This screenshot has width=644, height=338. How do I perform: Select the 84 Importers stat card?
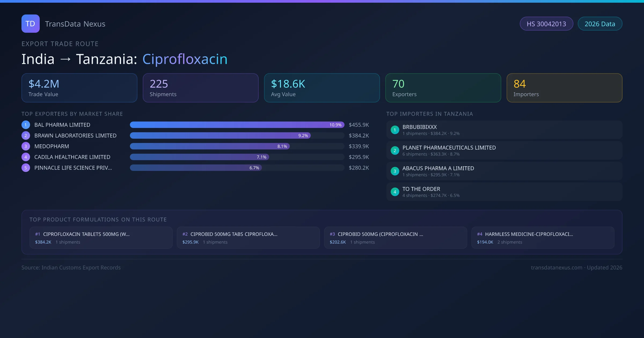pyautogui.click(x=564, y=88)
